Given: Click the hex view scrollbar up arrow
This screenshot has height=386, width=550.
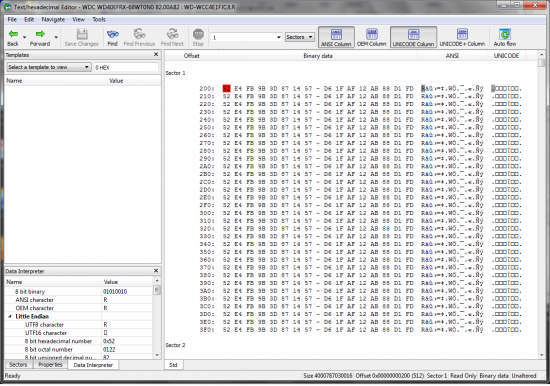Looking at the screenshot, I should click(542, 55).
